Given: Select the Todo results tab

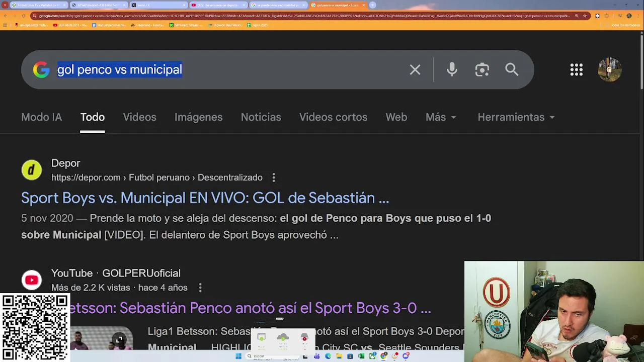Looking at the screenshot, I should pyautogui.click(x=92, y=117).
